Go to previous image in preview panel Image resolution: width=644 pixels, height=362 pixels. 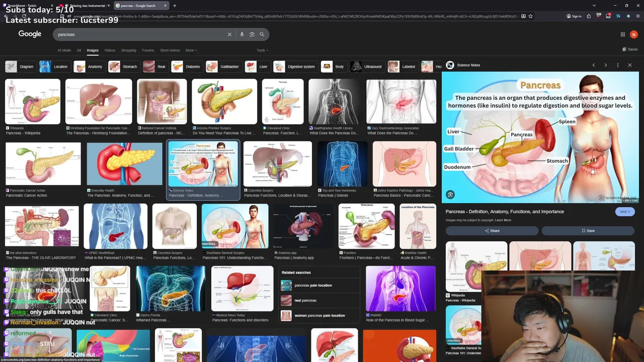594,65
